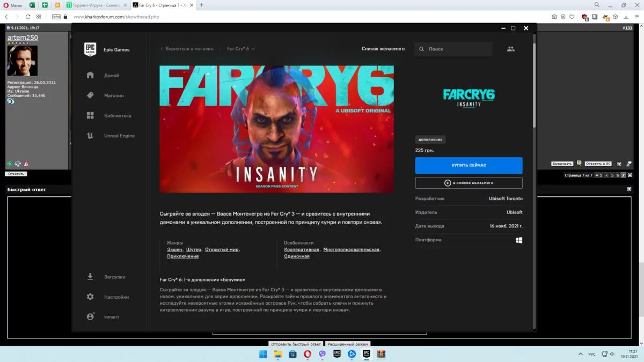The height and width of the screenshot is (362, 644).
Task: Switch to the Far Cry 6 Страница 7 tab
Action: point(164,5)
